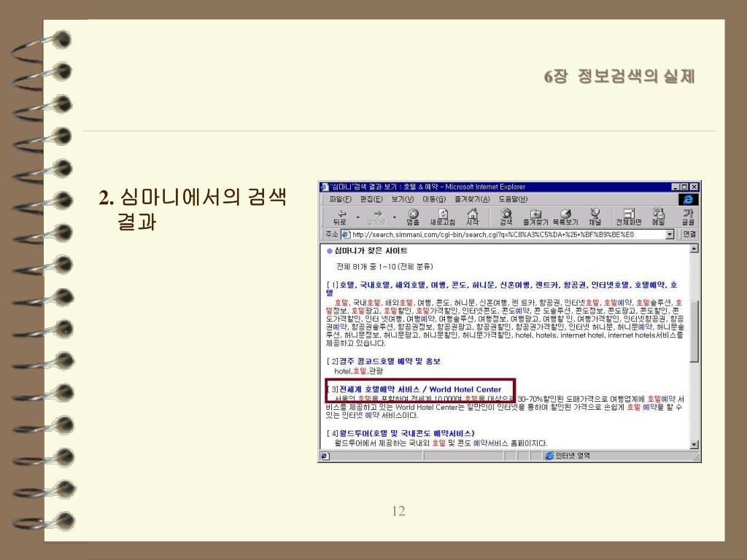
Task: Open the Back button history dropdown arrow
Action: 357,217
